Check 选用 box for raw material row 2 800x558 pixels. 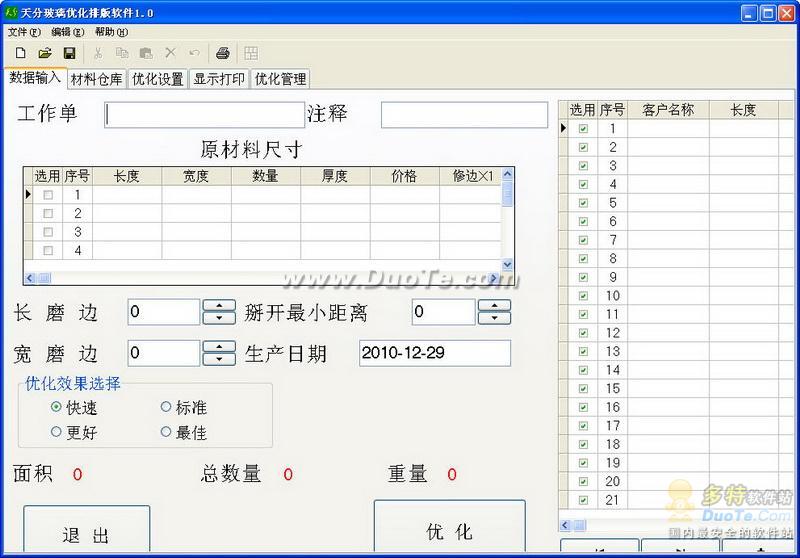(x=48, y=213)
